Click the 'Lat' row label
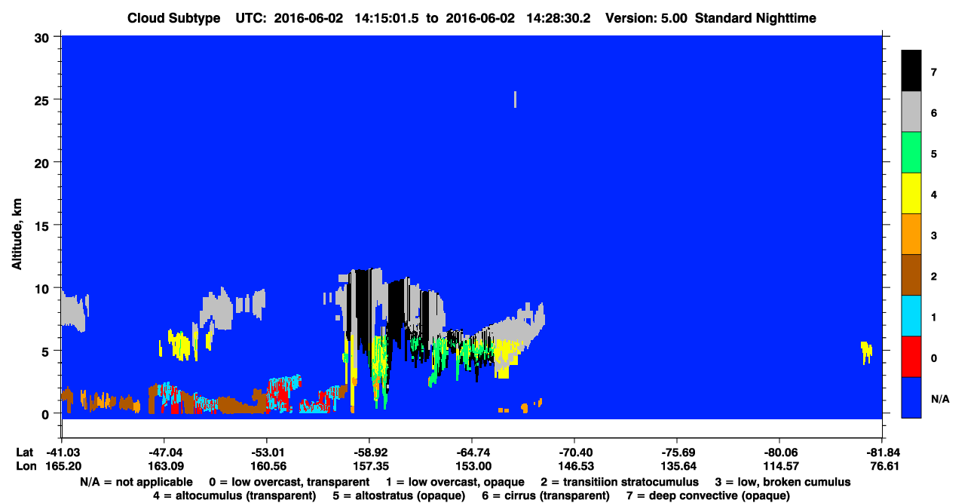The width and height of the screenshot is (980, 503). click(x=23, y=452)
